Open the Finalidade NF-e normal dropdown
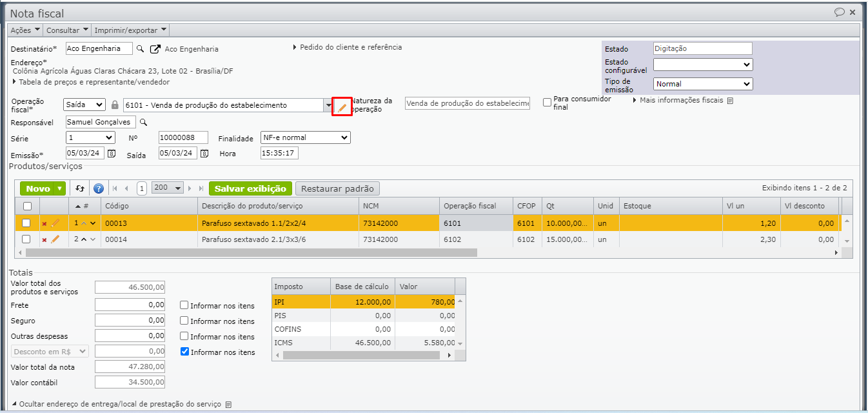The width and height of the screenshot is (868, 413). click(x=305, y=137)
